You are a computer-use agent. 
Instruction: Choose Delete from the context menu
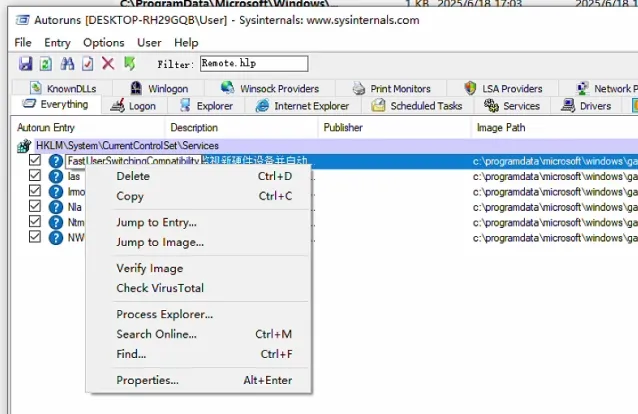tap(199, 176)
